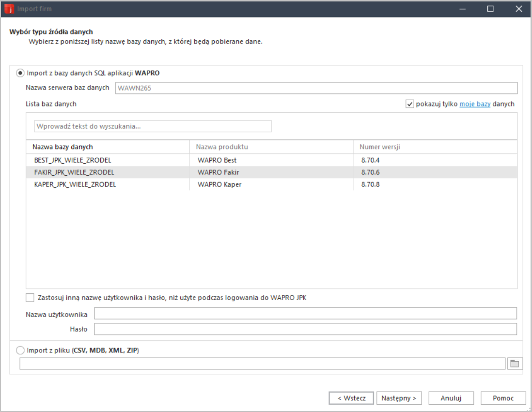532x412 pixels.
Task: Select Import z pliku radio button
Action: (x=20, y=350)
